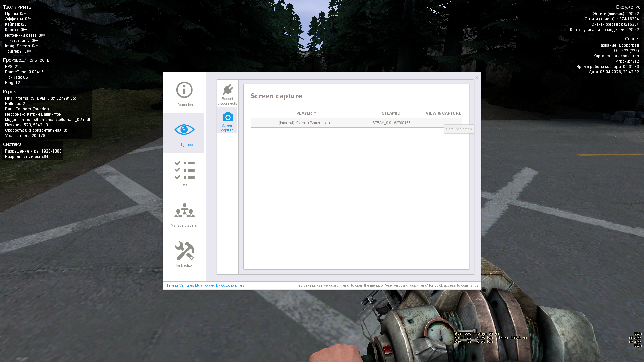Open the Information section in sidebar
This screenshot has width=644, height=362.
(184, 94)
